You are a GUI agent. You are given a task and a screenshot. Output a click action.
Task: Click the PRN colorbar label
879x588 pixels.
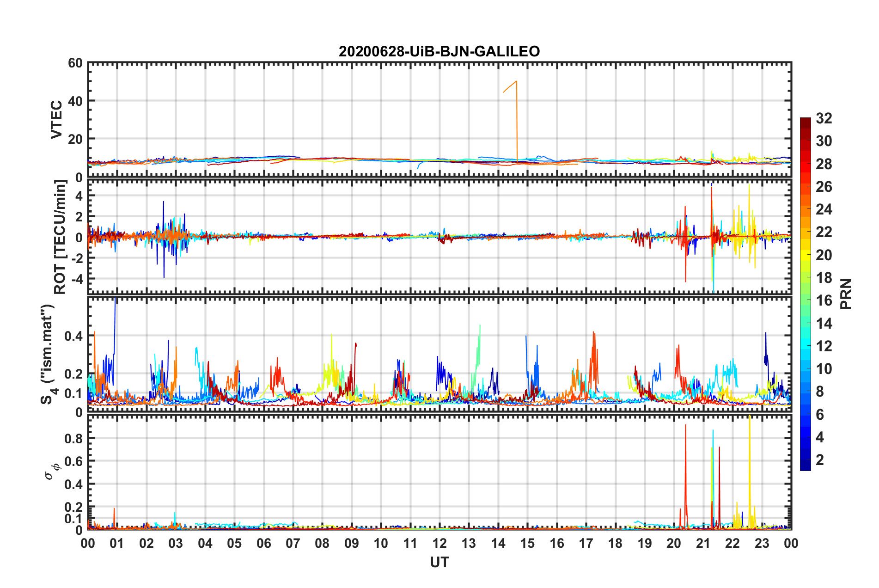pos(846,294)
